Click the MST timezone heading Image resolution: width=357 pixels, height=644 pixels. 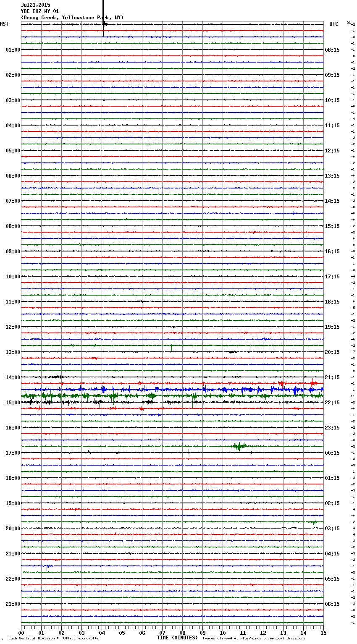[x=4, y=24]
